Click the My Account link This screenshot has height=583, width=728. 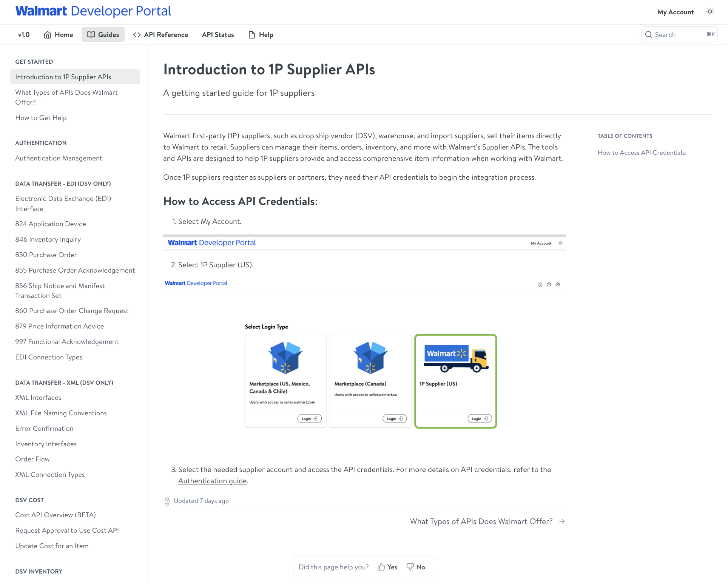[676, 12]
